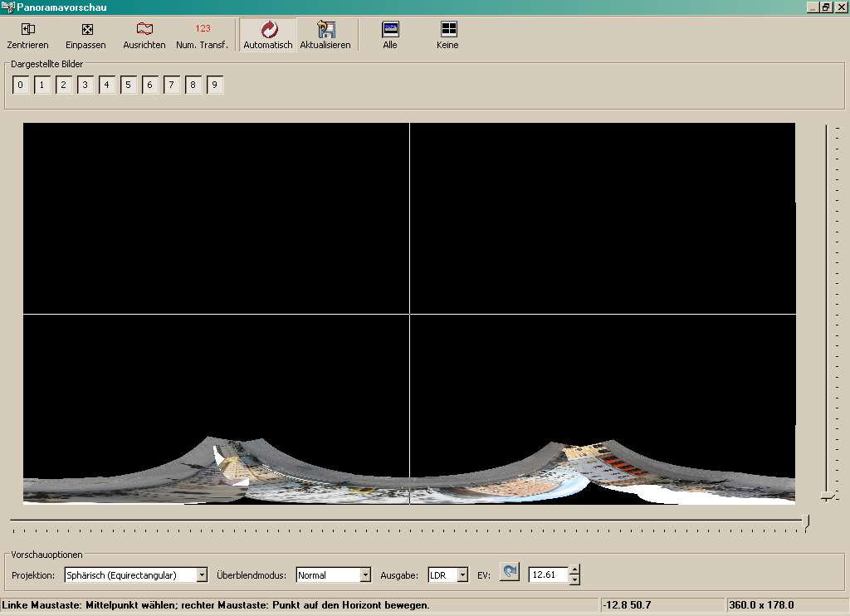The image size is (850, 616).
Task: Click the Aktualisieren refresh icon
Action: (325, 30)
